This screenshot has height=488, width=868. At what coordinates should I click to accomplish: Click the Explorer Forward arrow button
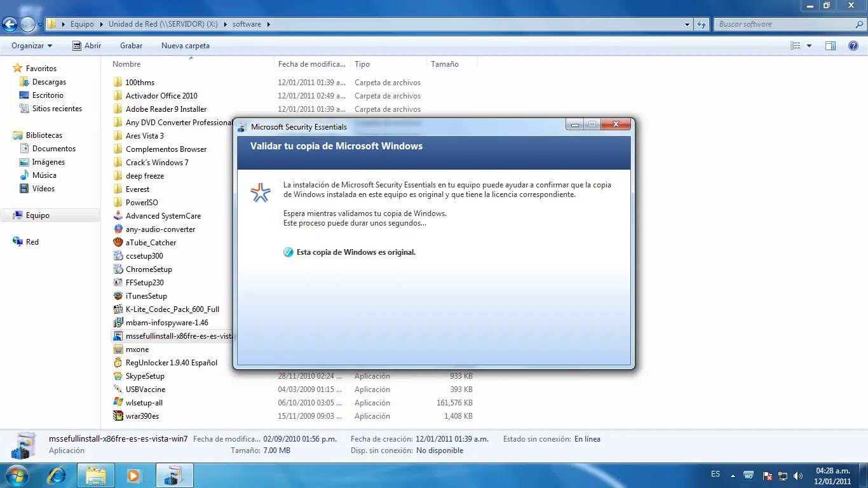[x=27, y=25]
